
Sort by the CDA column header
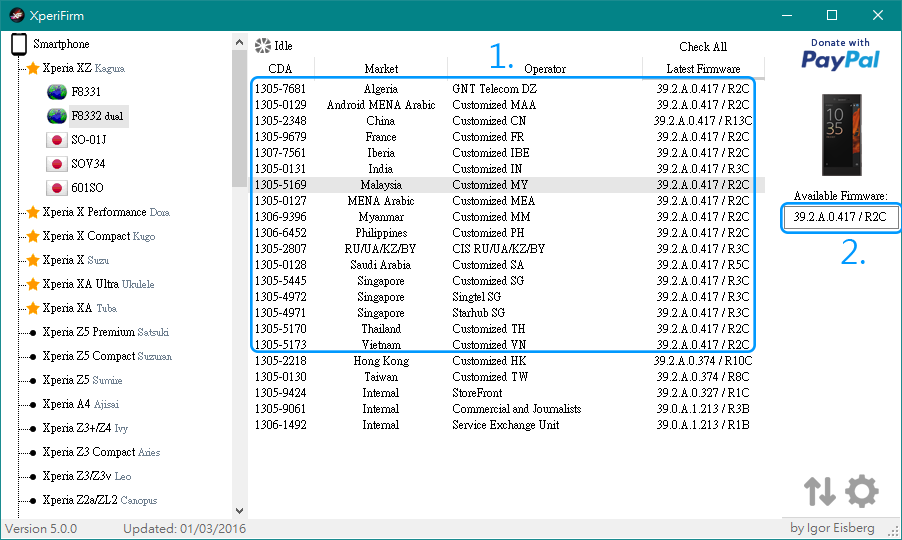click(281, 69)
